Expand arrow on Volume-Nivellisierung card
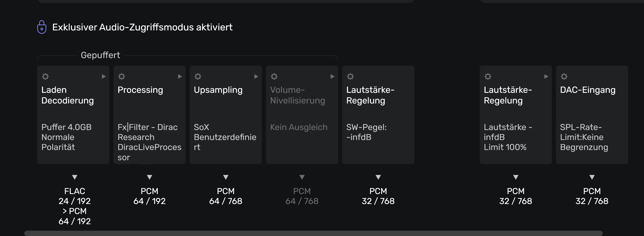 [x=332, y=76]
